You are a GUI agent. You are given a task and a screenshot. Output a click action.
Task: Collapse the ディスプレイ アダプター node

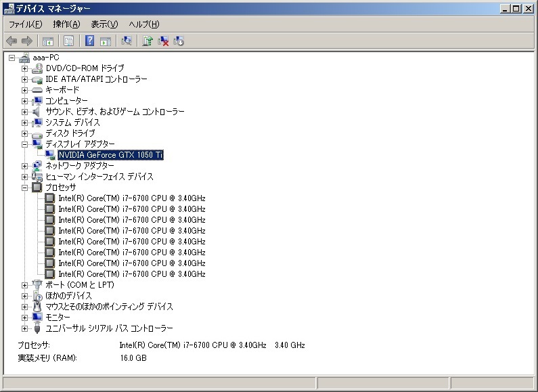(x=25, y=144)
